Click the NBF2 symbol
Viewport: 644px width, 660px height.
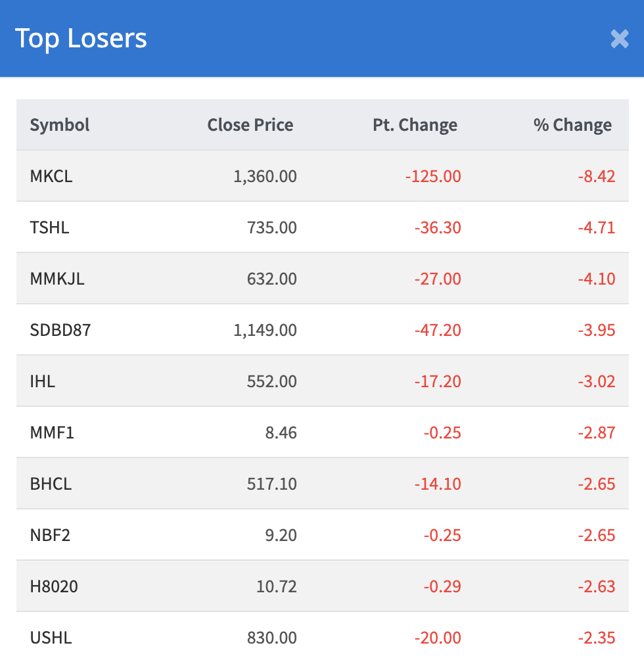click(50, 535)
